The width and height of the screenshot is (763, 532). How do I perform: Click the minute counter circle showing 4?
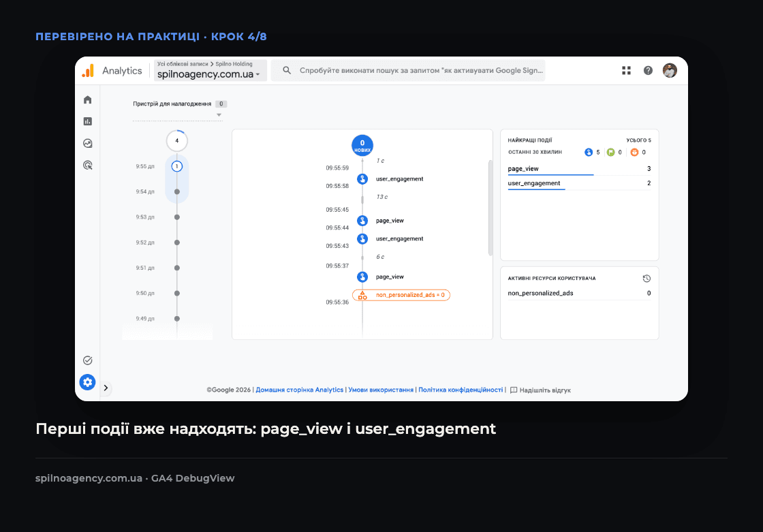[x=177, y=141]
